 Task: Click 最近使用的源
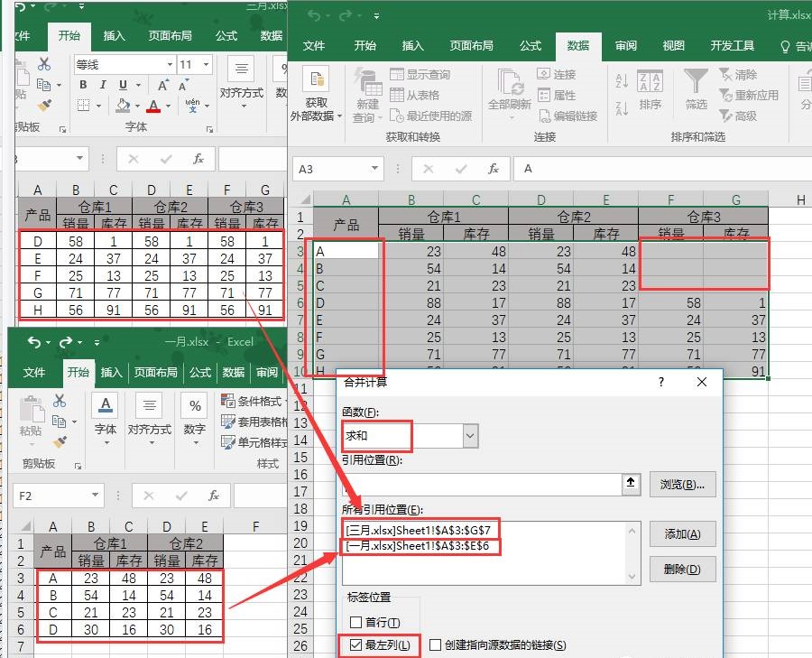point(431,116)
